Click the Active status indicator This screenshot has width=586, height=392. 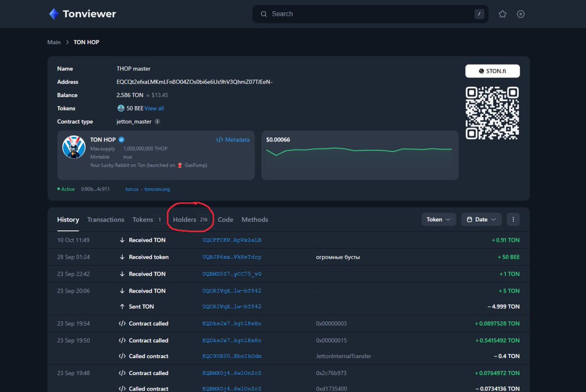pos(66,189)
